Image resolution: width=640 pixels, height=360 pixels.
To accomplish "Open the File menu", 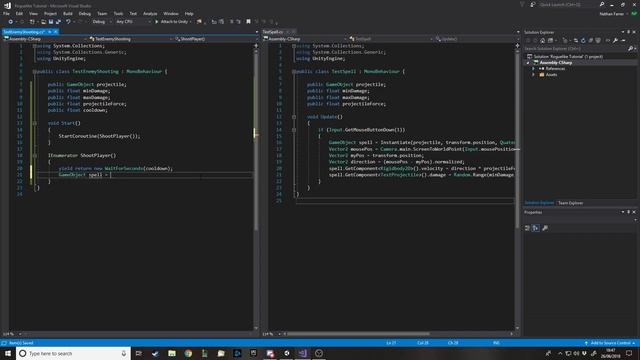I will 6,13.
